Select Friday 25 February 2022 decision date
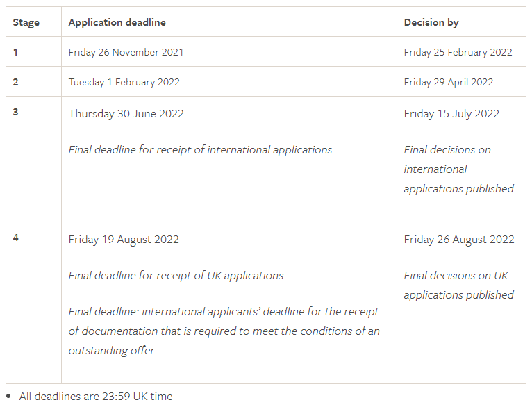Viewport: 532px width, 407px height. click(458, 52)
